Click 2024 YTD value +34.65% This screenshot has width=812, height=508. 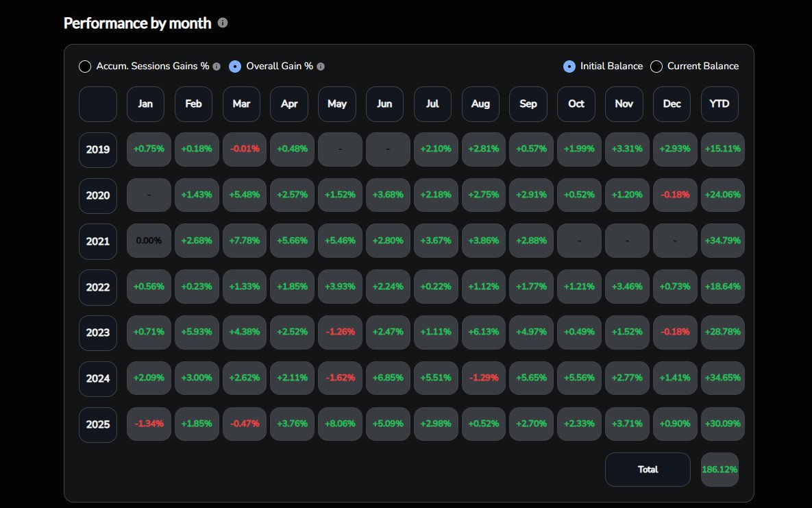pos(723,378)
